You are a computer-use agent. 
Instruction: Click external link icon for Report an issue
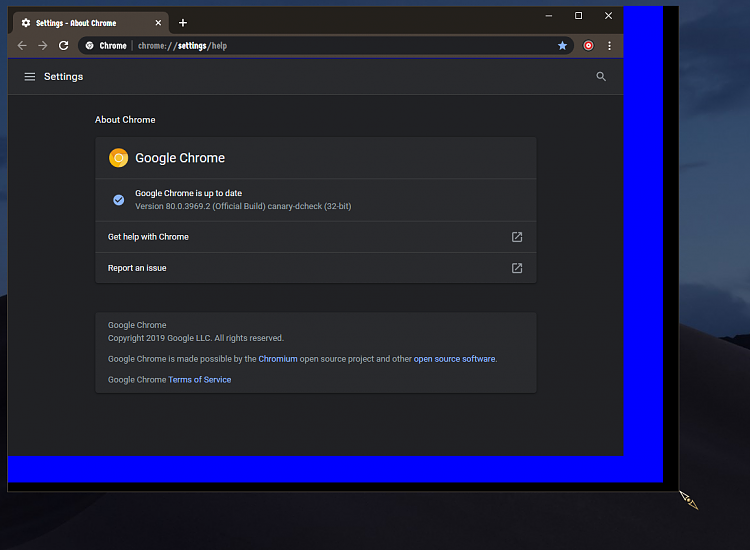(x=517, y=268)
